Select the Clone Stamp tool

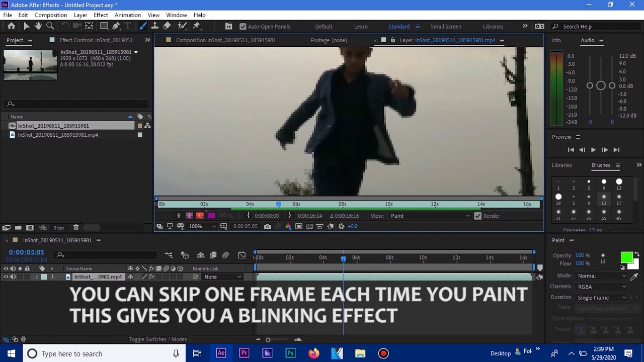click(x=155, y=26)
